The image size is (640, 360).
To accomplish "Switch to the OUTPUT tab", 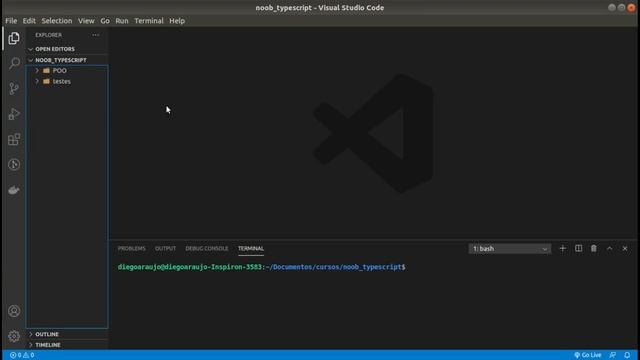I will click(165, 249).
